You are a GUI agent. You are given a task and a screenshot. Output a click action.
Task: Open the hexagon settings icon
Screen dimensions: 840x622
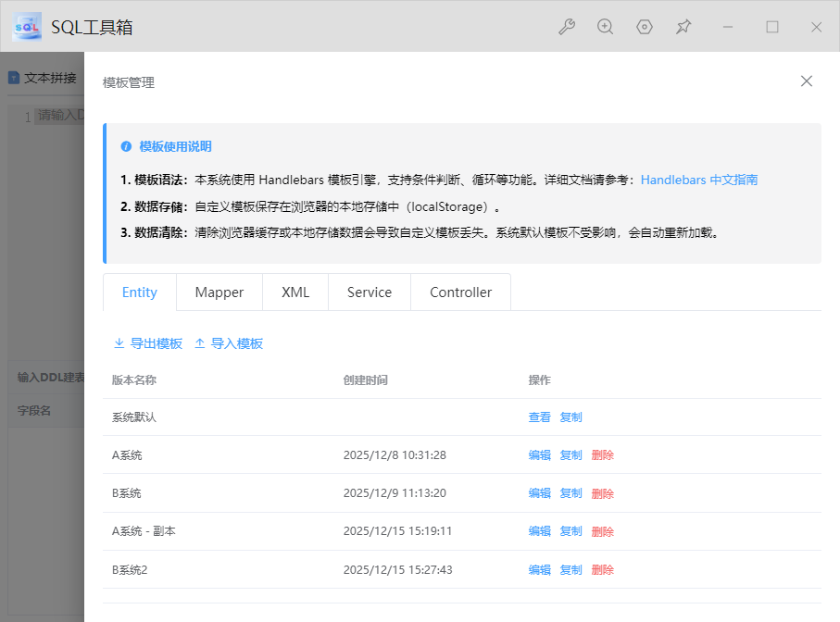tap(645, 27)
